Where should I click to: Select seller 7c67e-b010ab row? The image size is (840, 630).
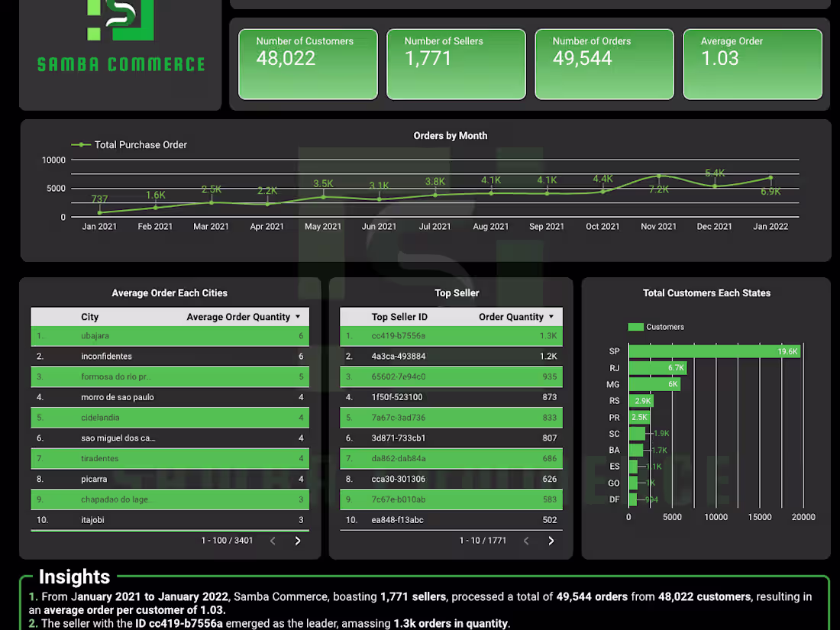click(x=451, y=499)
